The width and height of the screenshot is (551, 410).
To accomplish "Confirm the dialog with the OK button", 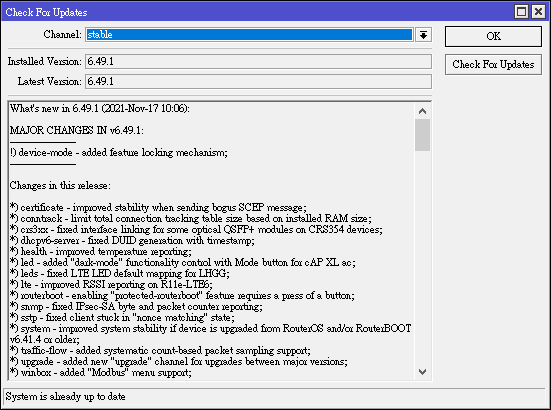I will tap(493, 36).
